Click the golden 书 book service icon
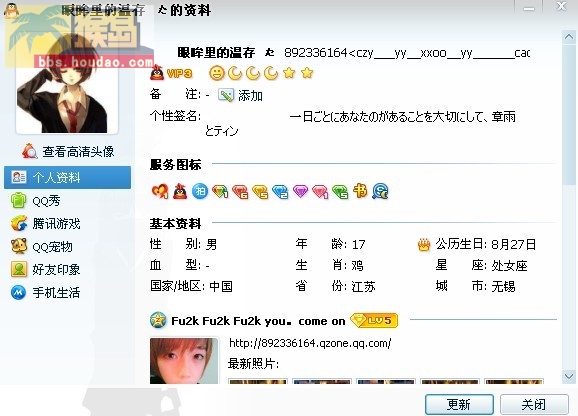Viewport: 578px width, 416px height. coord(360,191)
